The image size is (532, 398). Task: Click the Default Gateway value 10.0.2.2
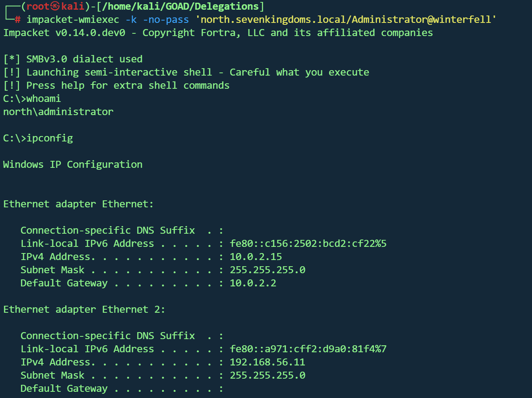click(253, 283)
